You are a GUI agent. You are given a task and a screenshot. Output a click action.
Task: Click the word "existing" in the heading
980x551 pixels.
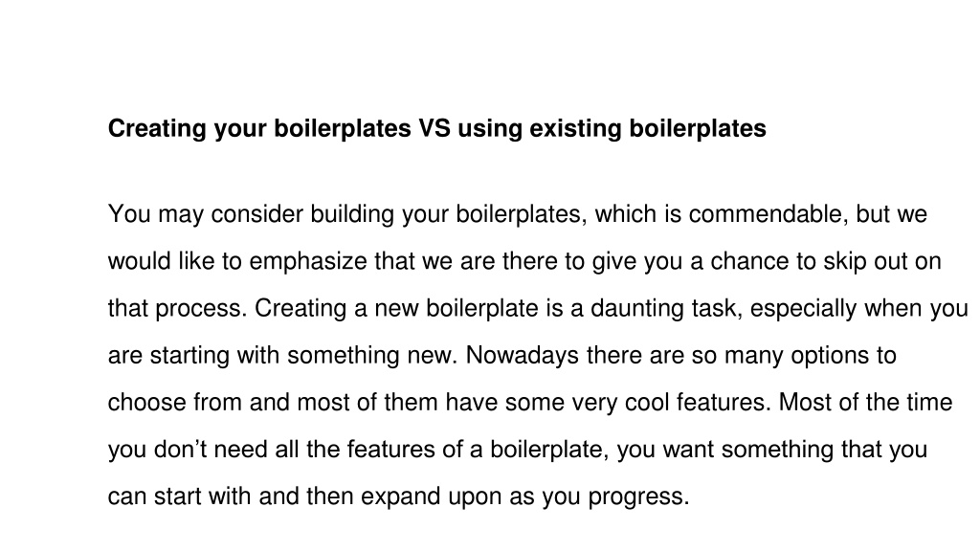[x=575, y=129]
